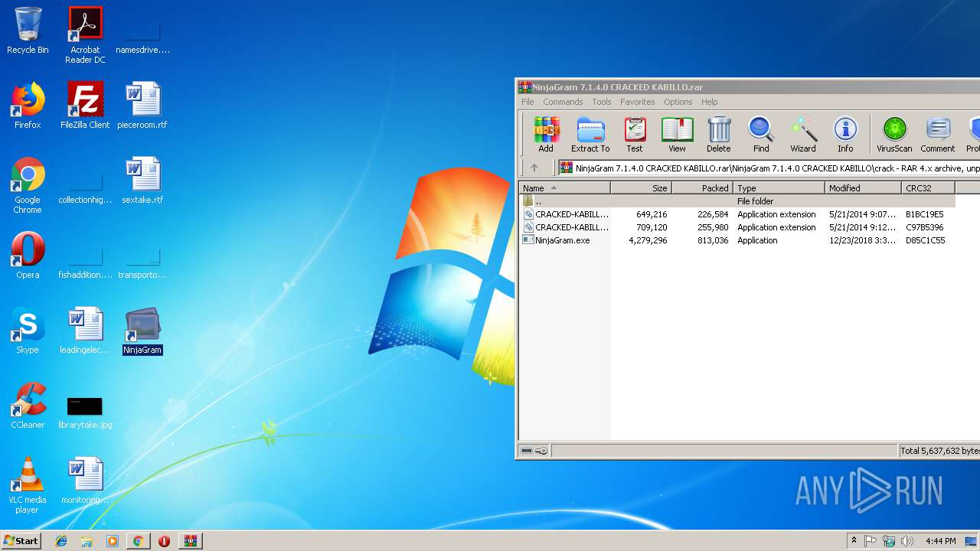Open the Favorites menu
Image resolution: width=980 pixels, height=551 pixels.
click(638, 102)
